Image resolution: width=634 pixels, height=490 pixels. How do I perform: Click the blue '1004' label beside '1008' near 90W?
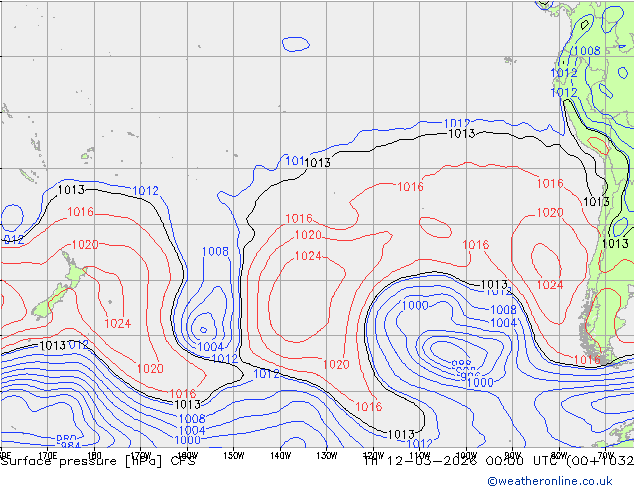tap(503, 323)
